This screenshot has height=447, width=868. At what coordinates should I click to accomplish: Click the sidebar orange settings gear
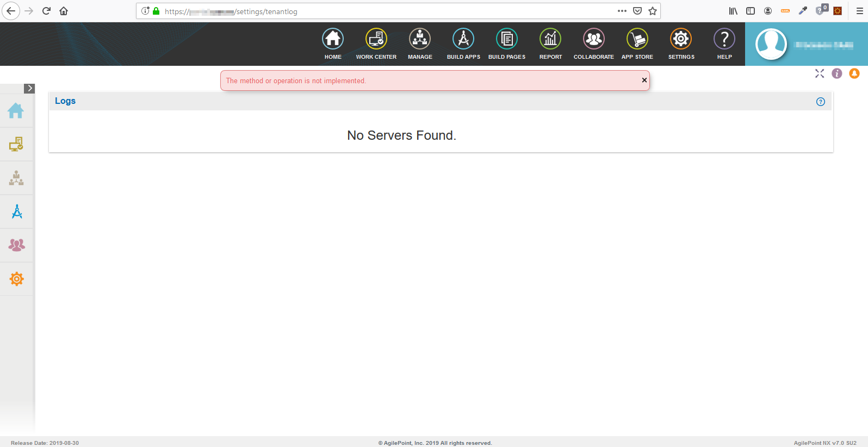click(17, 279)
